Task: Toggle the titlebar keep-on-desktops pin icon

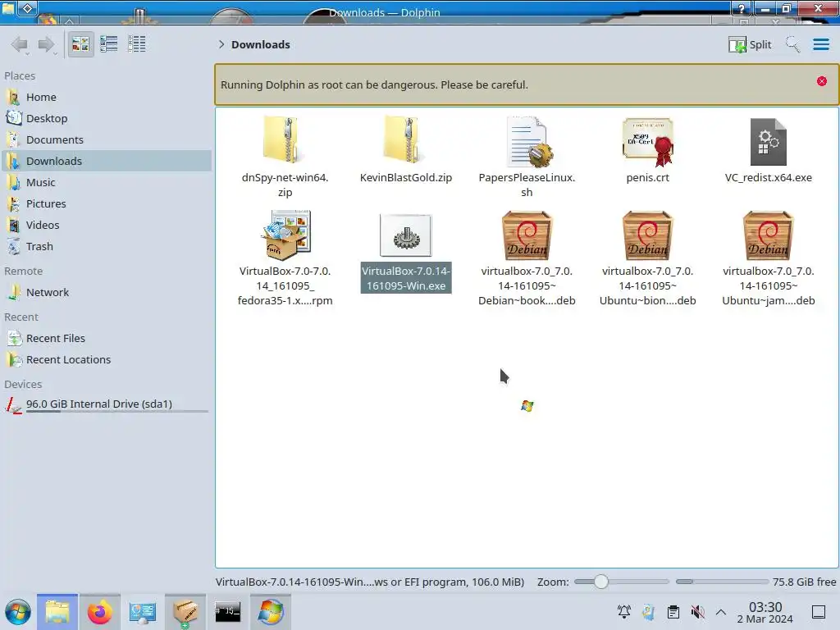Action: [x=28, y=8]
